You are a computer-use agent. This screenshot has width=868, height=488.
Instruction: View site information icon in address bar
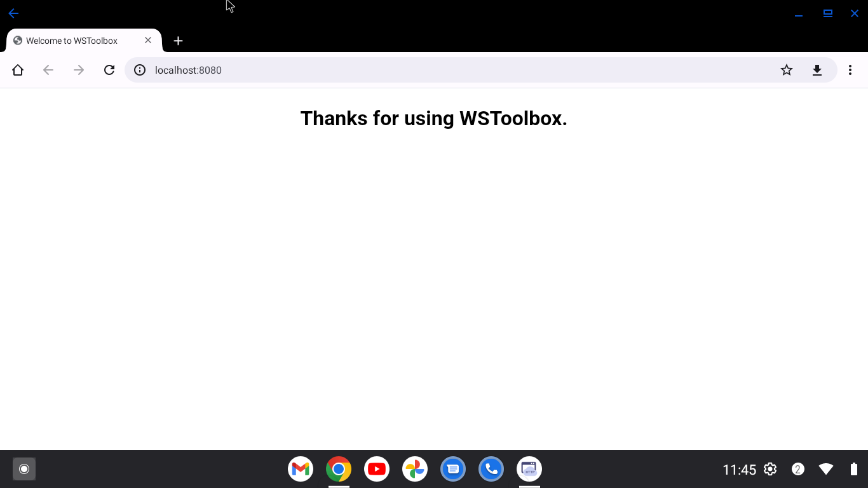tap(140, 70)
